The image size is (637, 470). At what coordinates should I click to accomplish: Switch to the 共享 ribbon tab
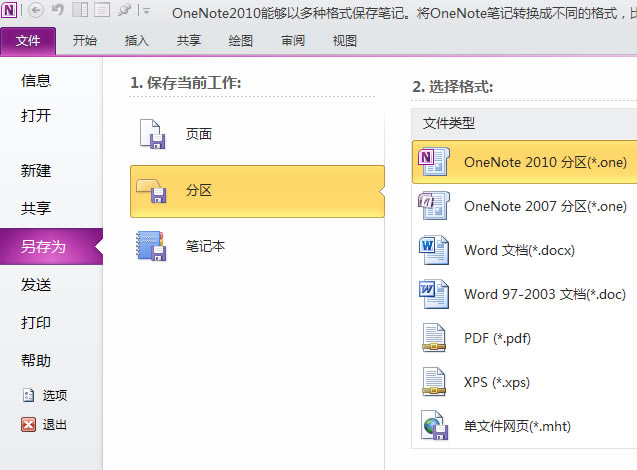coord(188,41)
